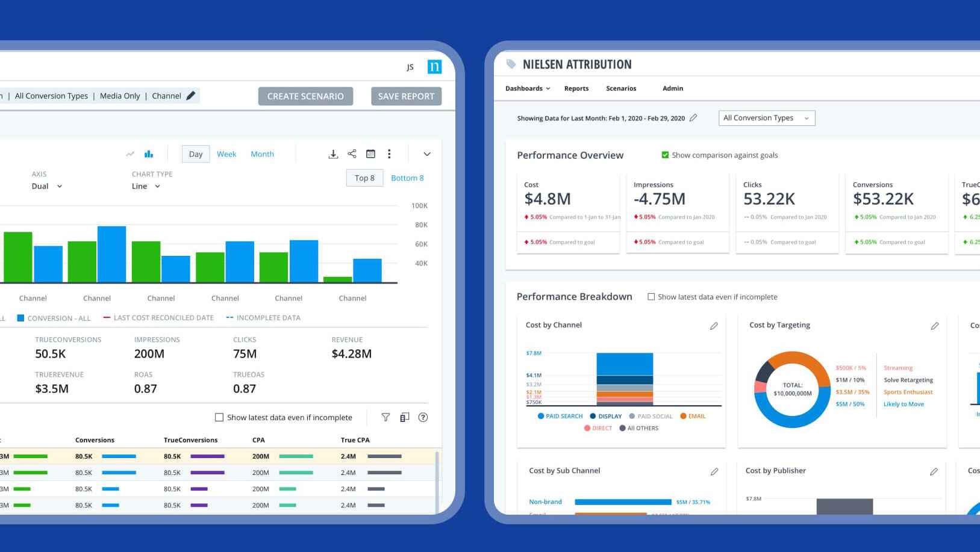Screen dimensions: 980x552
Task: Toggle the EMAIL legend item
Action: (x=693, y=416)
